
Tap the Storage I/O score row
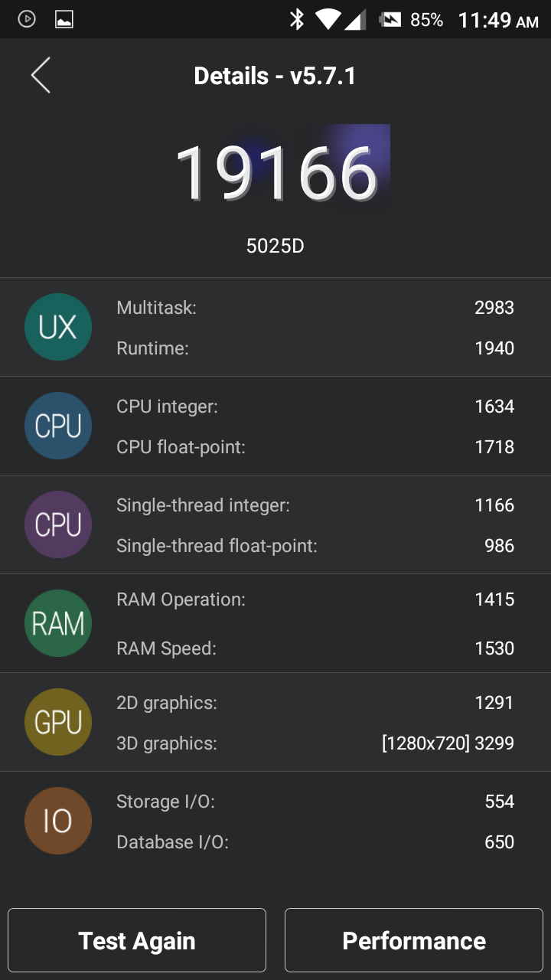(315, 802)
